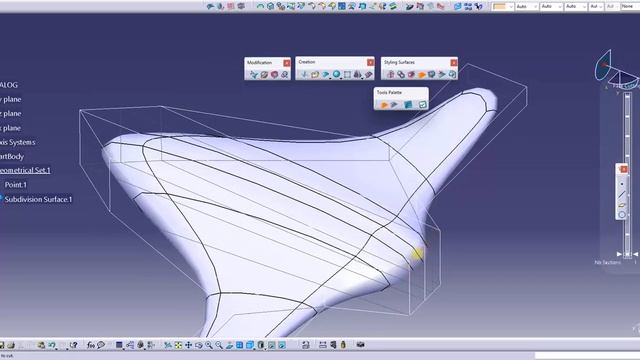This screenshot has width=640, height=360.
Task: Click the pink third Modification toolbar icon
Action: pyautogui.click(x=274, y=75)
